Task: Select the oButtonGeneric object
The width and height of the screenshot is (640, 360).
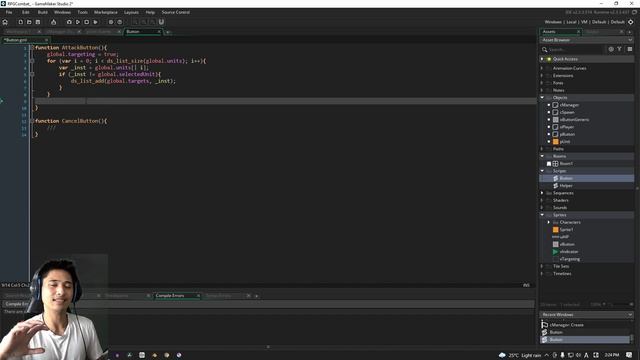Action: 574,120
